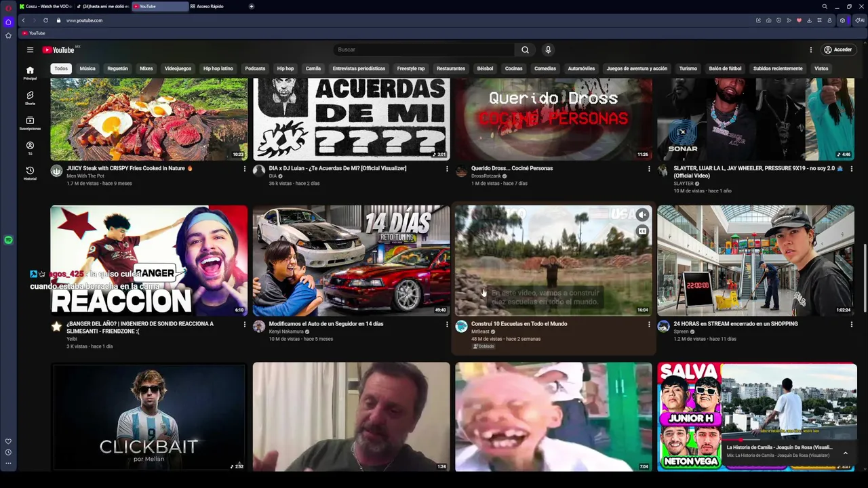Open the Tú sidebar item
Viewport: 868px width, 488px height.
pyautogui.click(x=30, y=148)
